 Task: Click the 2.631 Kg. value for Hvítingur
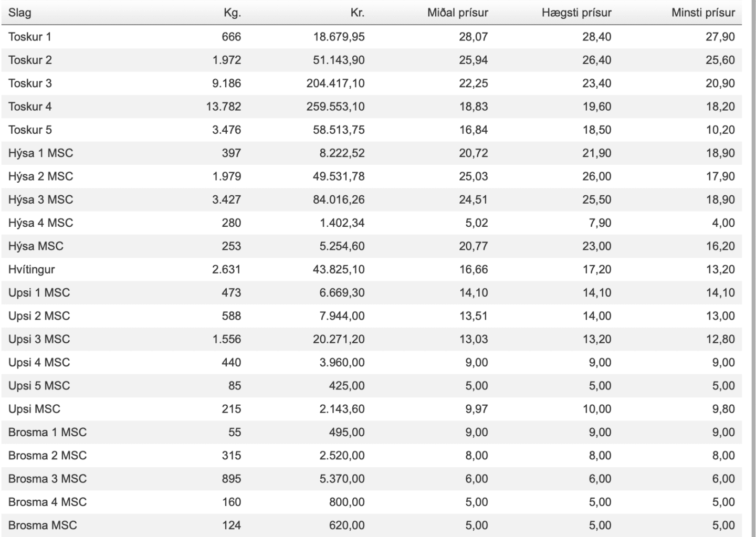(226, 269)
